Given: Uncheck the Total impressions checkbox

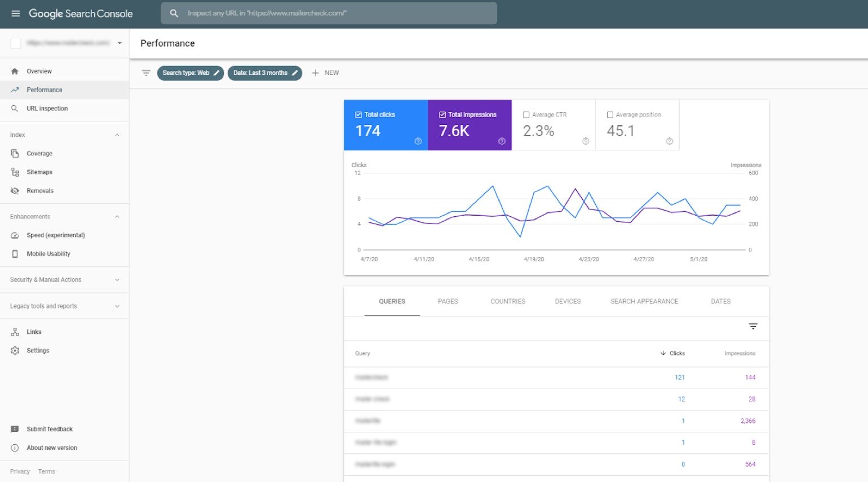Looking at the screenshot, I should click(442, 115).
